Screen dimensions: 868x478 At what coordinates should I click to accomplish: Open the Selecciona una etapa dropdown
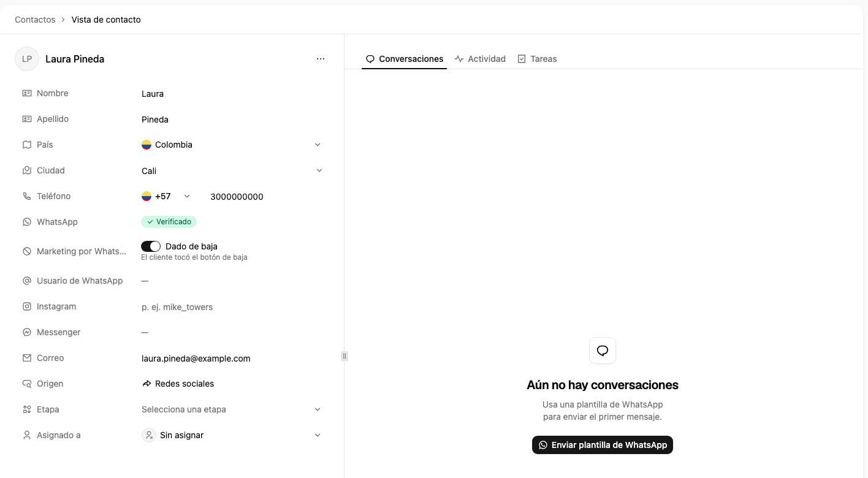click(232, 409)
